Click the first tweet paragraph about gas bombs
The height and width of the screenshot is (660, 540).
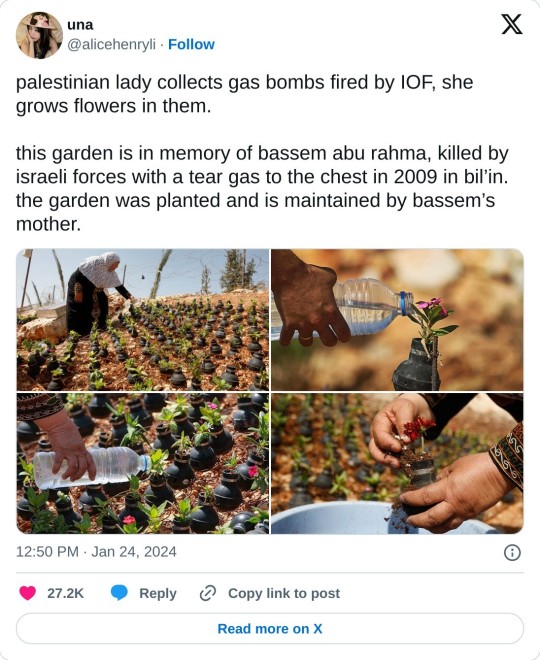pos(245,94)
